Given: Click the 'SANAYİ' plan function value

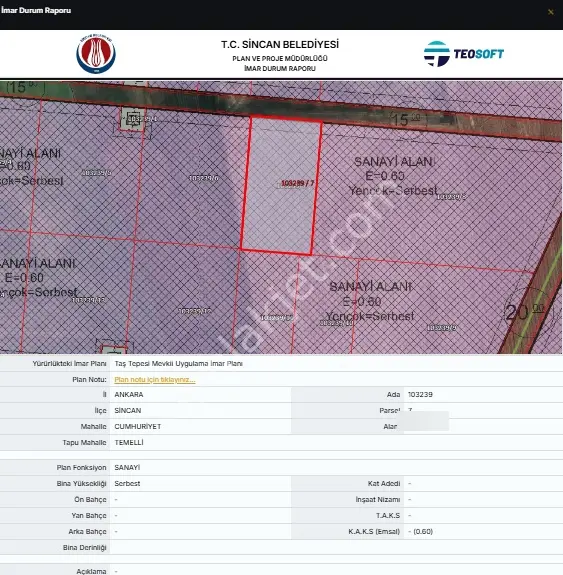Looking at the screenshot, I should point(127,468).
